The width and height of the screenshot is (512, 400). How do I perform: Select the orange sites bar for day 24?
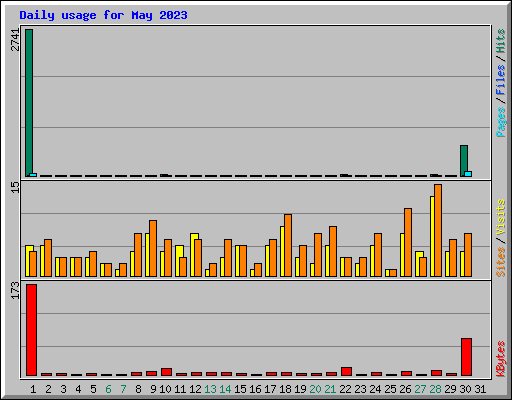378,255
